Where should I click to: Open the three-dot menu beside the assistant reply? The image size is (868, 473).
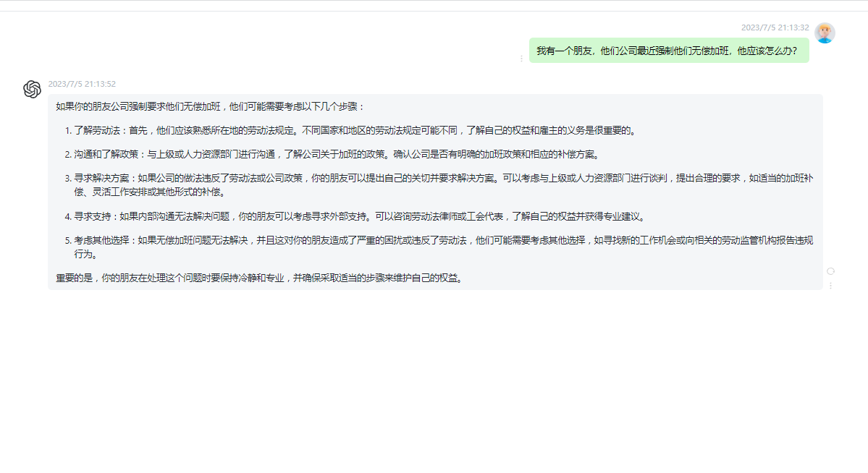[830, 286]
